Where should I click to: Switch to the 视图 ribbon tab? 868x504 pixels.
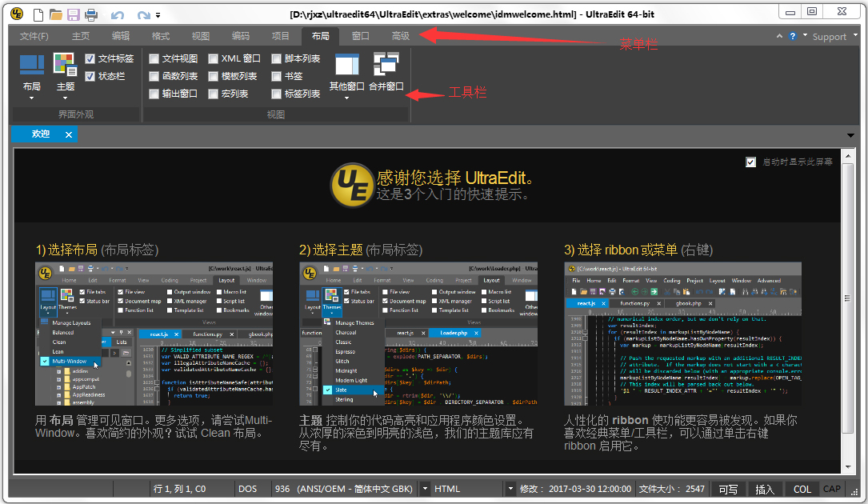coord(200,36)
